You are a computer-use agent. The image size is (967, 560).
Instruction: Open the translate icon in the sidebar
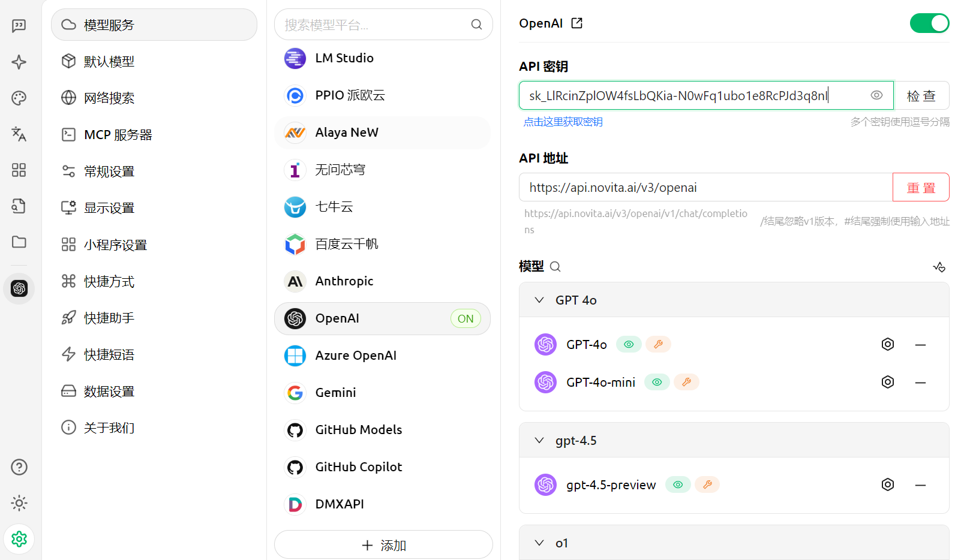[x=19, y=134]
